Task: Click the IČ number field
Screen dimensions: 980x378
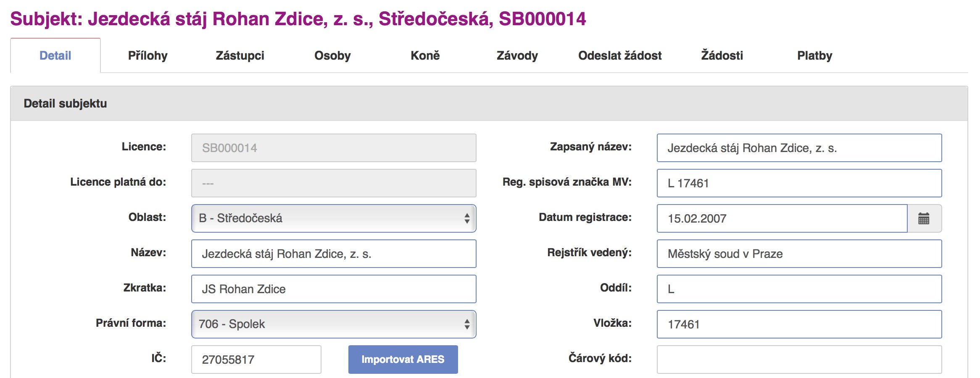Action: point(256,360)
